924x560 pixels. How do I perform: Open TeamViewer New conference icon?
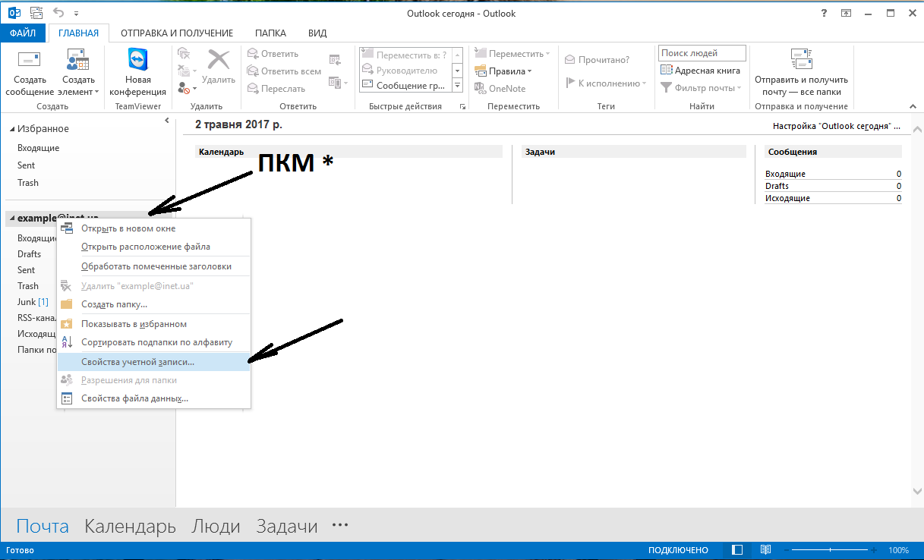138,59
